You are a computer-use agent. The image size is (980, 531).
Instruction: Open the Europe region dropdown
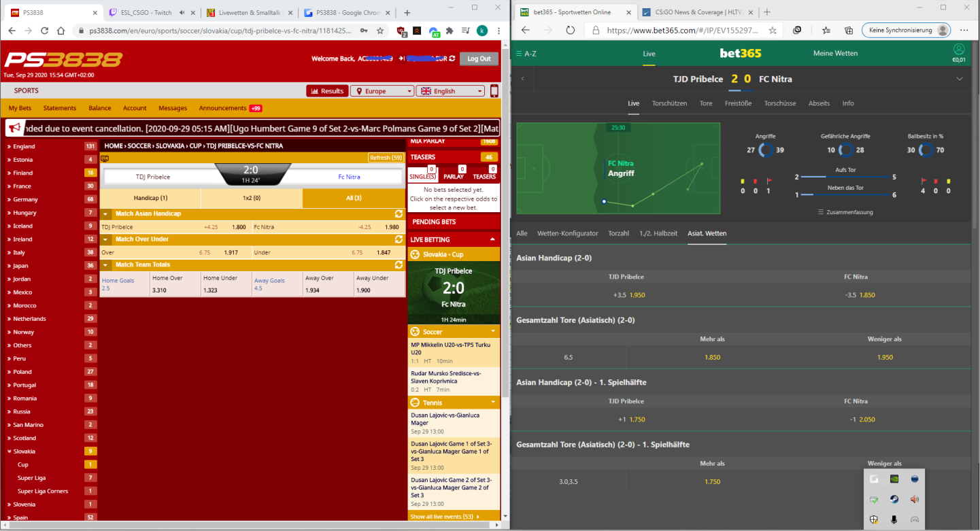click(382, 91)
